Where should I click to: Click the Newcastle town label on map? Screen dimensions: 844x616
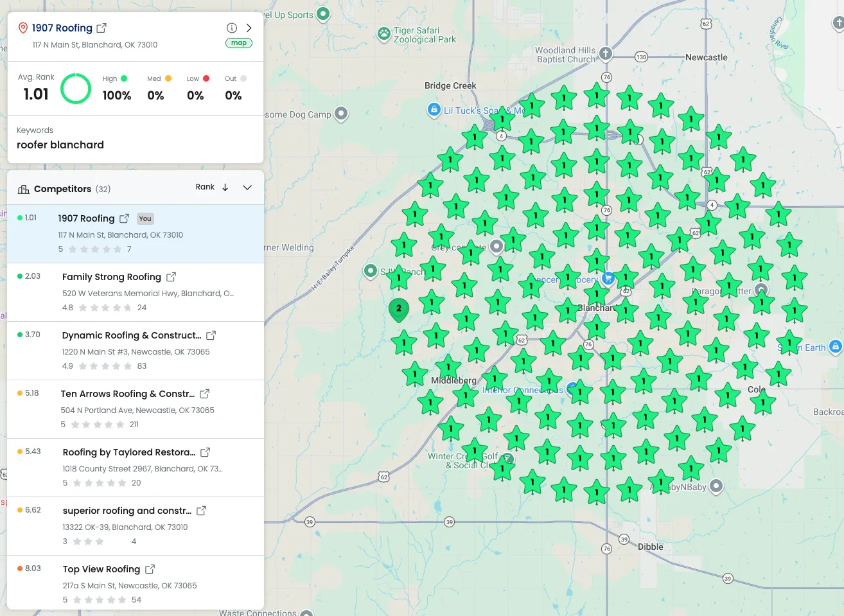click(x=707, y=57)
